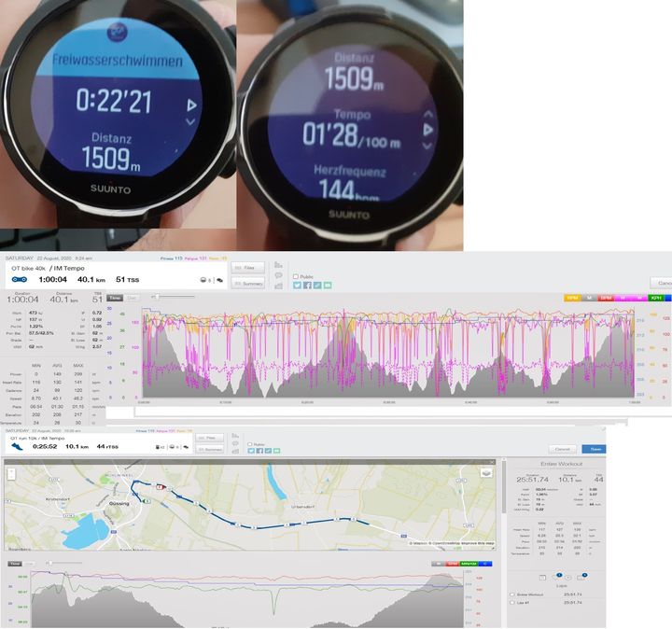672x629 pixels.
Task: Open the Summary button on bike workout
Action: [x=248, y=283]
